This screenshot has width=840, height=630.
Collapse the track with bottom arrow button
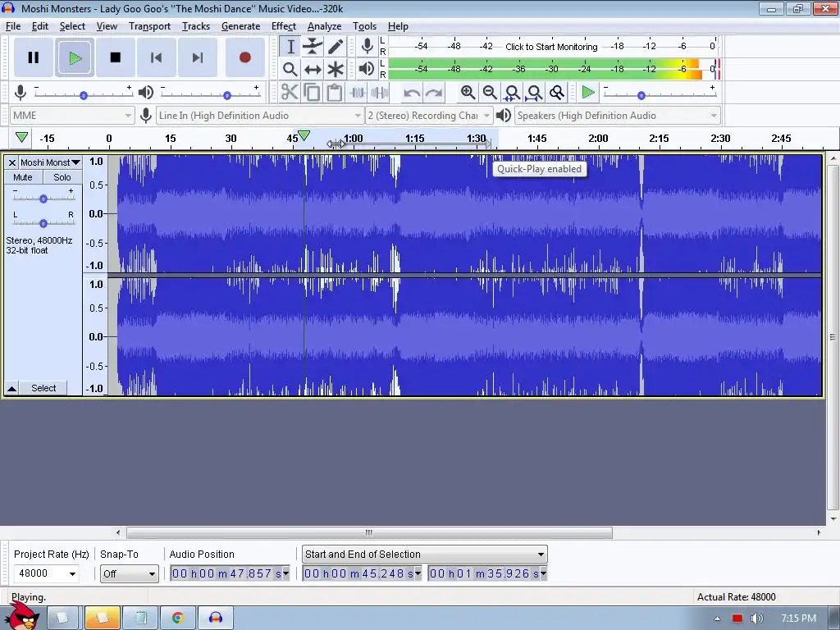pos(11,388)
